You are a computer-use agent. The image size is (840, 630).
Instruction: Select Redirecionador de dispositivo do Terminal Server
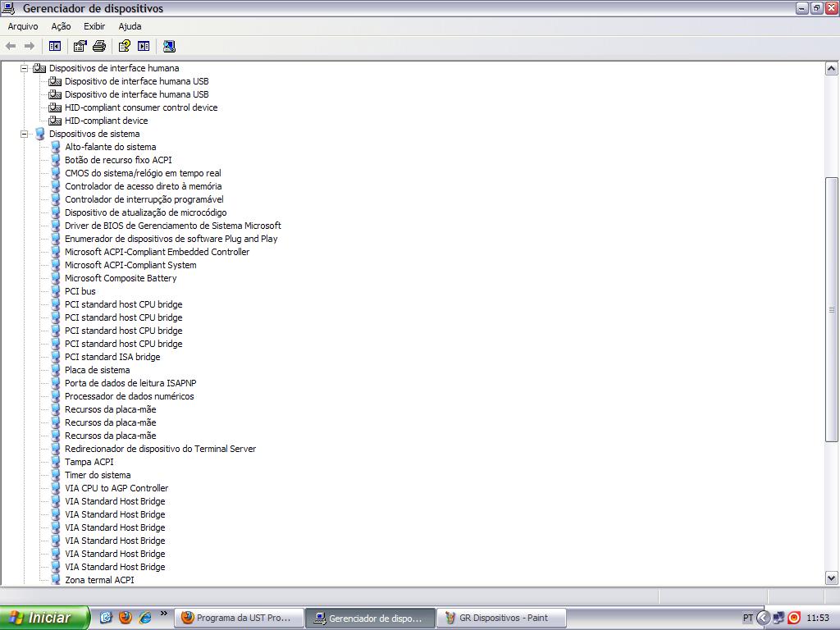[160, 449]
